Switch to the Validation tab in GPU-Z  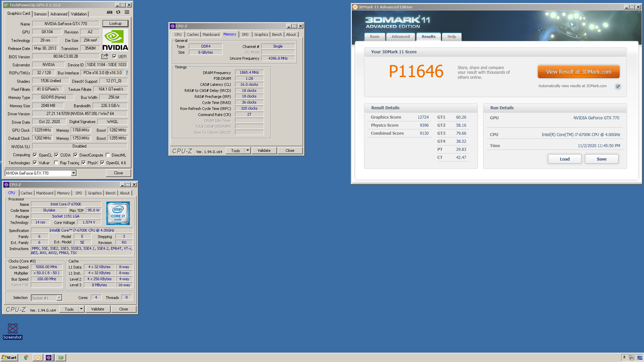pyautogui.click(x=79, y=14)
